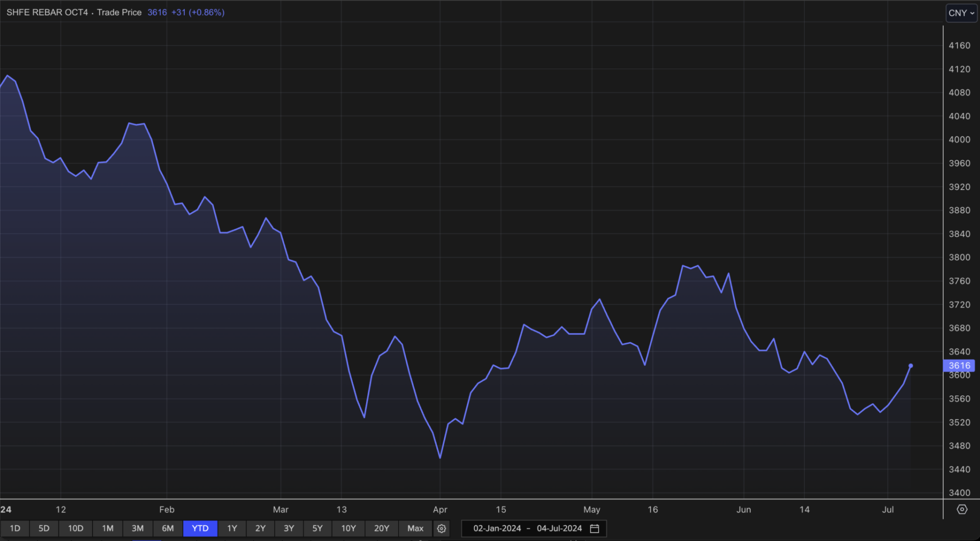Click the Feb date axis label

(167, 509)
